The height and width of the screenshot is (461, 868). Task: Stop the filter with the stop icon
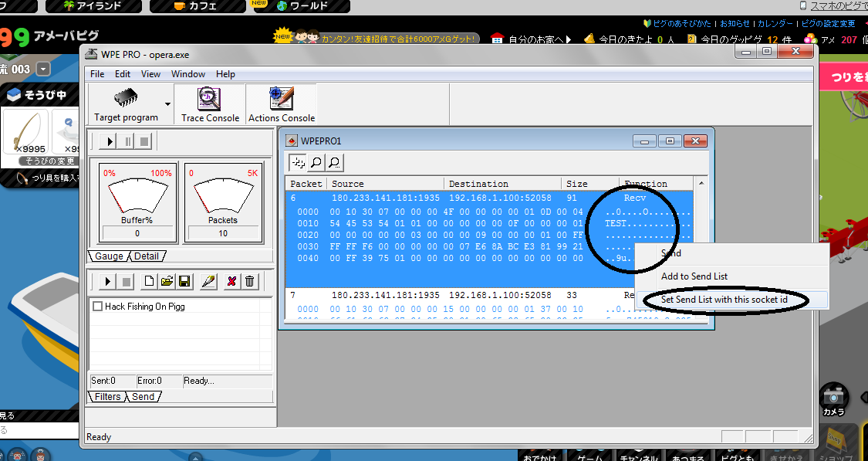[127, 282]
